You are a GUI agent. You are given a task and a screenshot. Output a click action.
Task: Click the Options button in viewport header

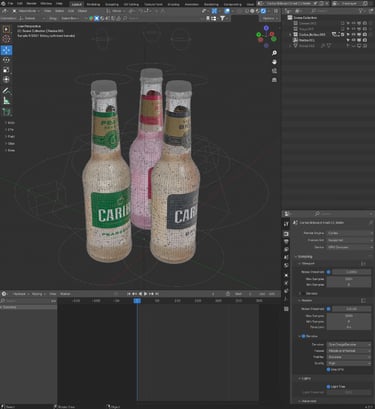pyautogui.click(x=269, y=18)
